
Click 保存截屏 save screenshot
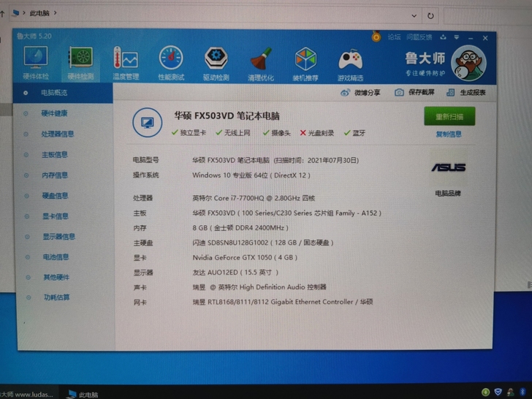(x=414, y=92)
